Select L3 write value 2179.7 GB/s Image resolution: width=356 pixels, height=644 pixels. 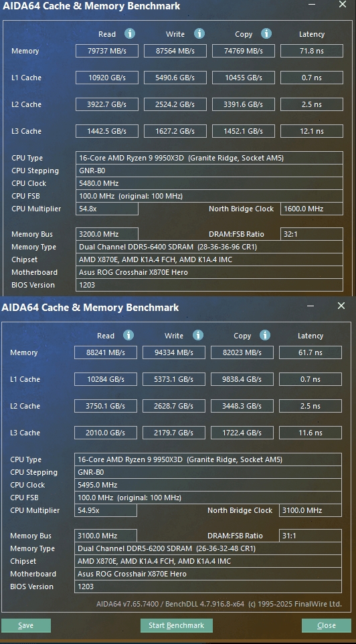point(174,433)
